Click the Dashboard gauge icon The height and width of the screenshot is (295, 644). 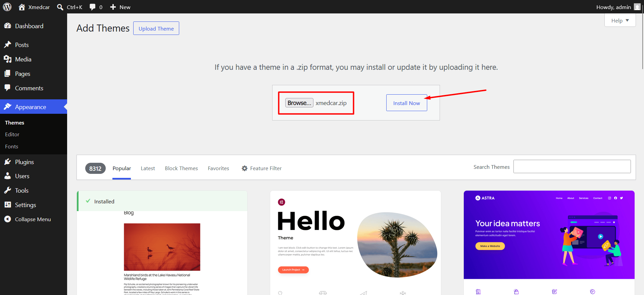click(x=8, y=26)
